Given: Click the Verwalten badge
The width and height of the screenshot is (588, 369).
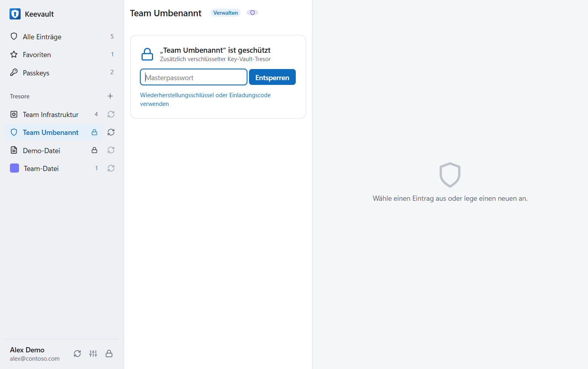Looking at the screenshot, I should point(226,13).
